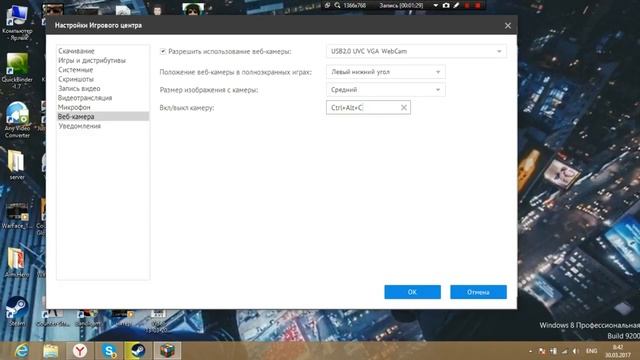Click the 1366x768 resolution text
Viewport: 640px width, 360px height.
(355, 6)
